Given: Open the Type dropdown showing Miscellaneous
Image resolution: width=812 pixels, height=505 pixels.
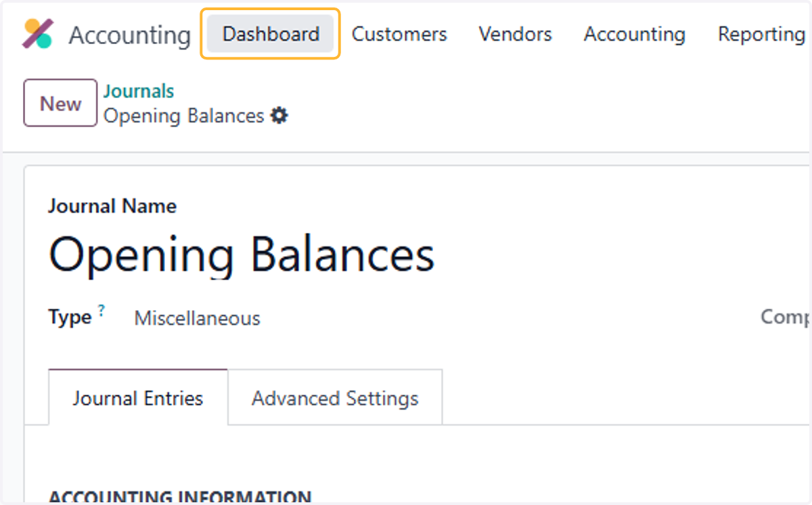Looking at the screenshot, I should click(197, 318).
